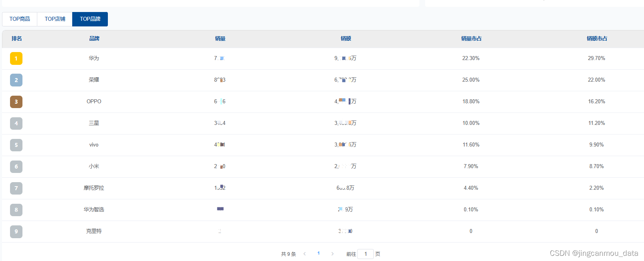Click 29.70% sales amount share for 华为
644x261 pixels.
point(597,58)
